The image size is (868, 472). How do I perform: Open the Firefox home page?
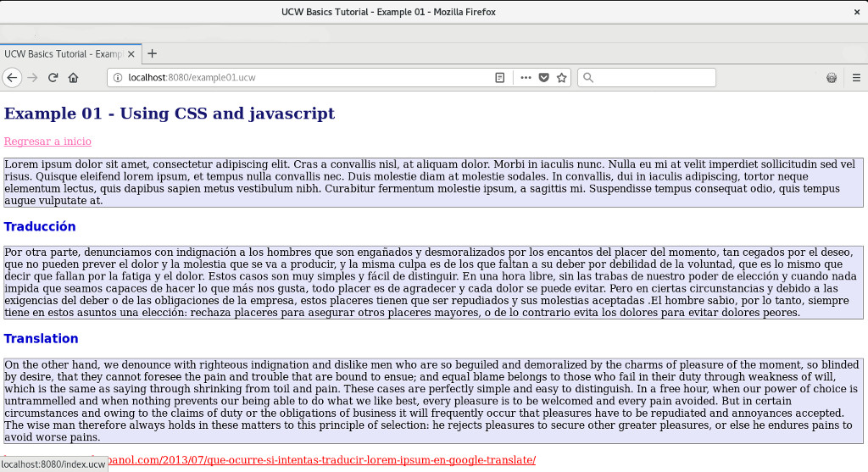tap(73, 77)
